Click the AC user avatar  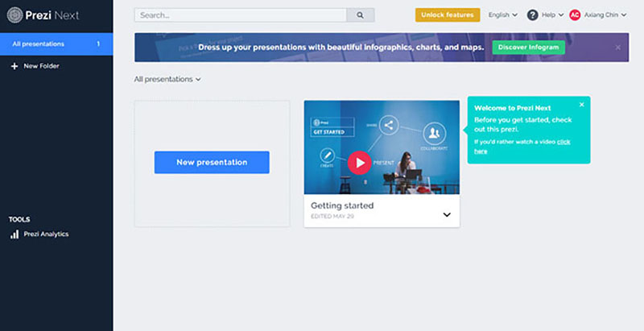pos(575,15)
